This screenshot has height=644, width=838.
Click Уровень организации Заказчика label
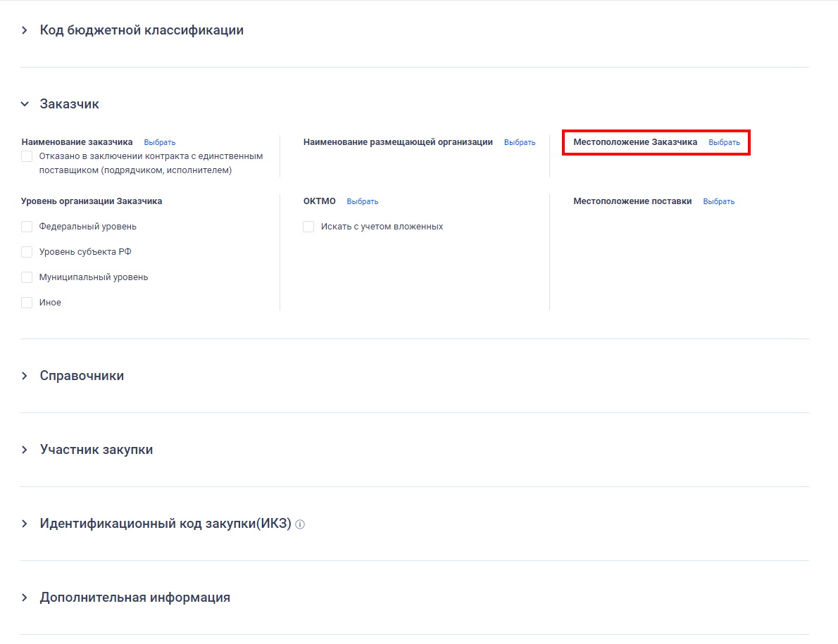pos(92,201)
